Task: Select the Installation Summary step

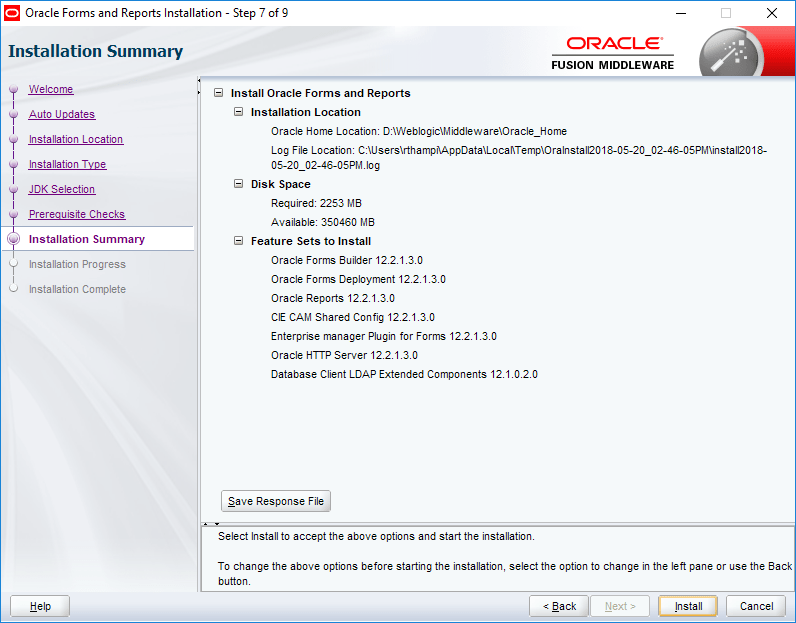Action: pos(87,239)
